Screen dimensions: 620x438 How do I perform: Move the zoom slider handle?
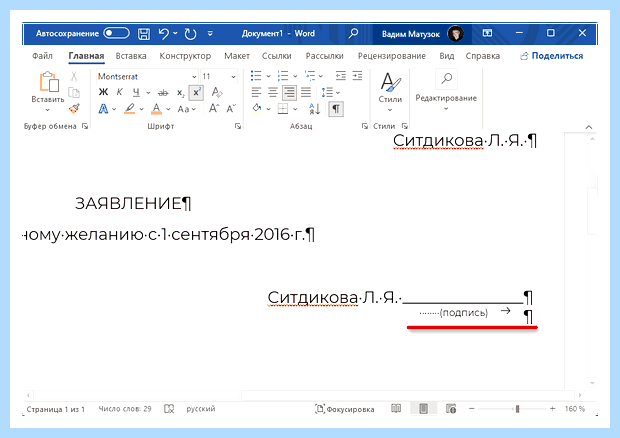pyautogui.click(x=517, y=409)
